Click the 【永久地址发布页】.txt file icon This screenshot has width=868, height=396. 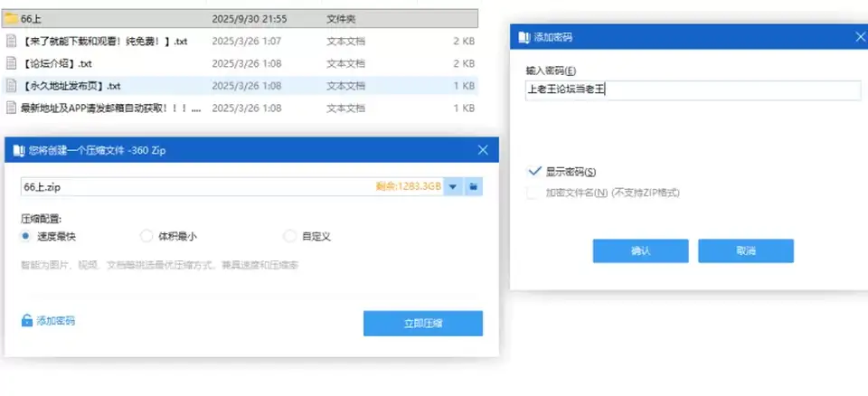[x=11, y=86]
